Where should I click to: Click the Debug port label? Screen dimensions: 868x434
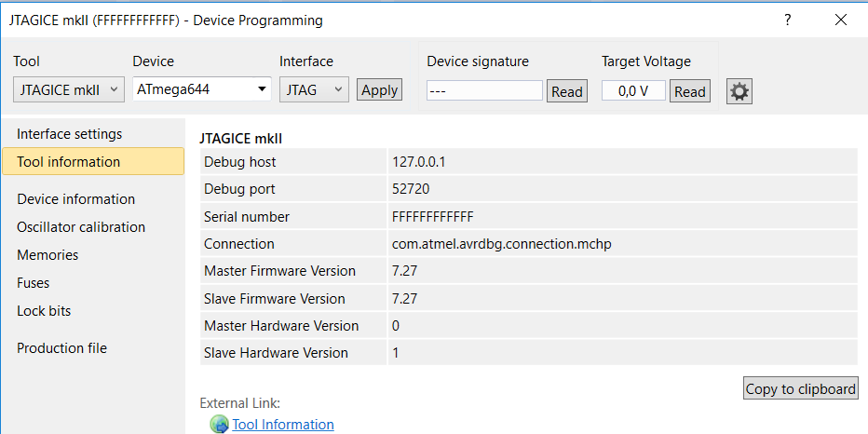(239, 189)
